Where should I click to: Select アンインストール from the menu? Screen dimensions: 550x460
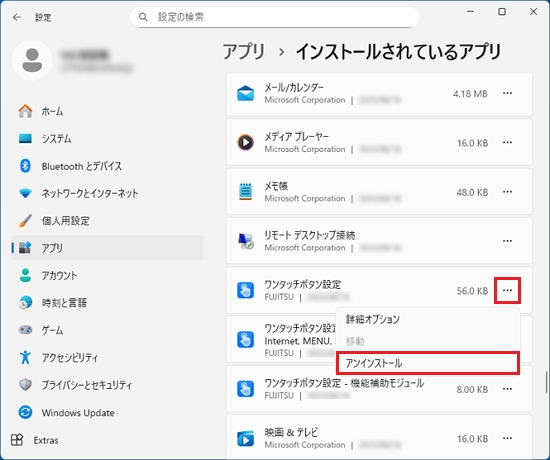428,363
